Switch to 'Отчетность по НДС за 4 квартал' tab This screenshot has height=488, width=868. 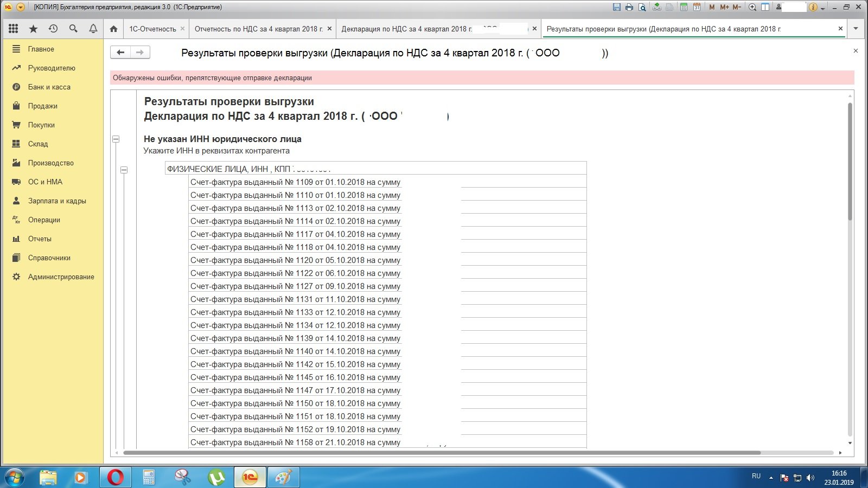[258, 29]
